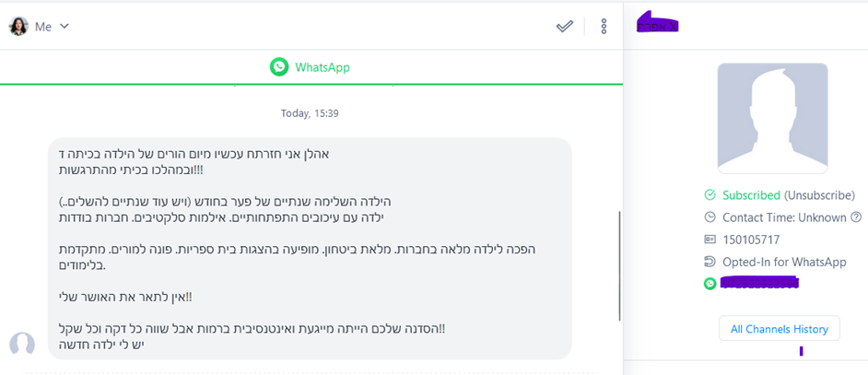Viewport: 868px width, 375px height.
Task: Click the Unsubscribe link
Action: [819, 195]
